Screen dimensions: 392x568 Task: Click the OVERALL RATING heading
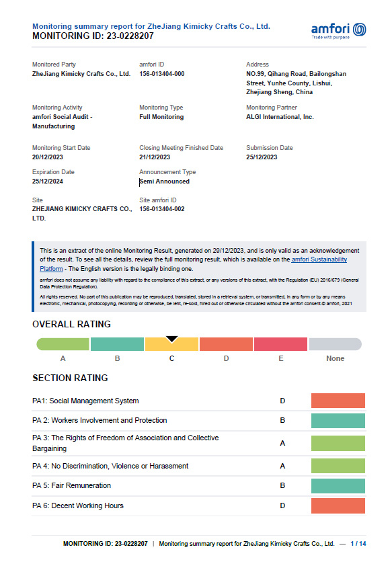click(71, 324)
